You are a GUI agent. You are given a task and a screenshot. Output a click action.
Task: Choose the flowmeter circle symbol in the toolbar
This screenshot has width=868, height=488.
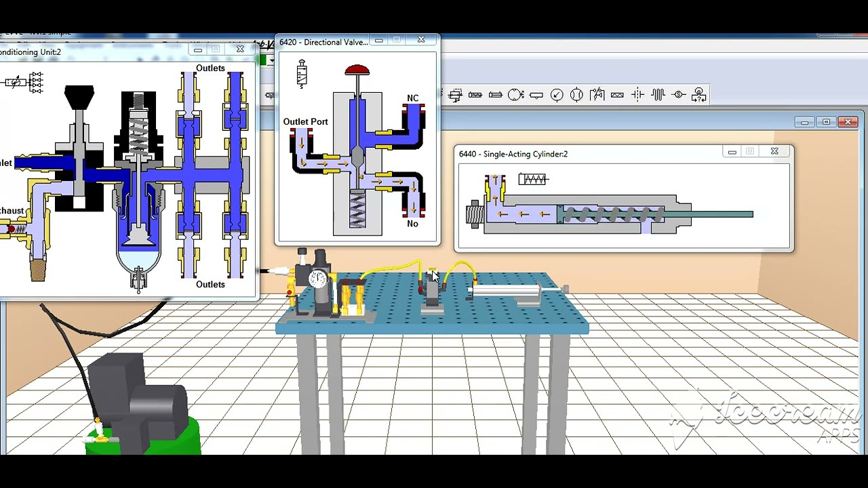pyautogui.click(x=576, y=95)
